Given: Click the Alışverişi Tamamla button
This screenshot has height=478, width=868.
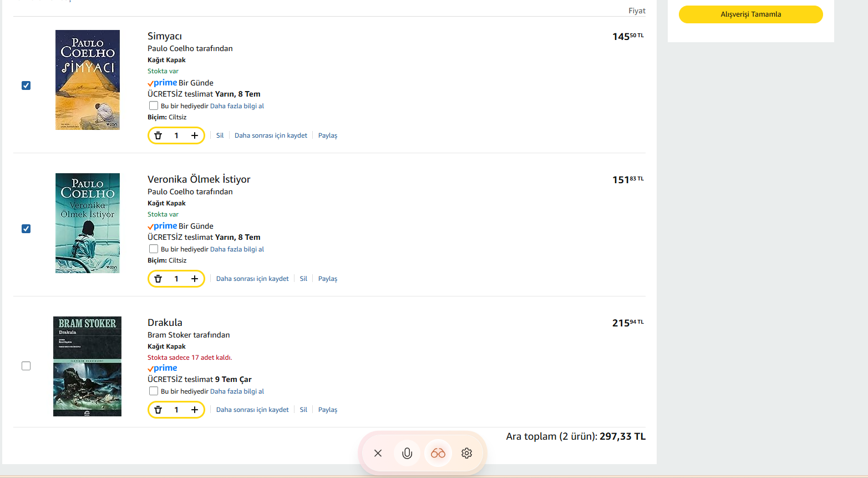Looking at the screenshot, I should click(x=750, y=14).
